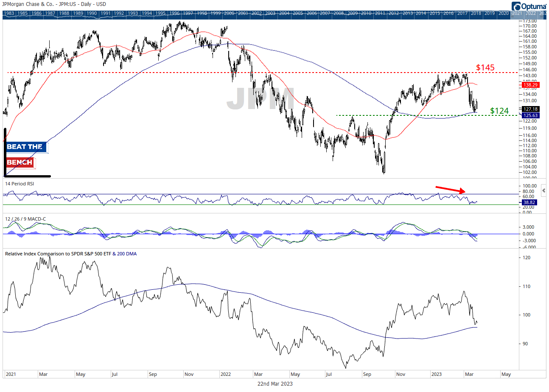Click the Nov label left of 2023

[401, 375]
